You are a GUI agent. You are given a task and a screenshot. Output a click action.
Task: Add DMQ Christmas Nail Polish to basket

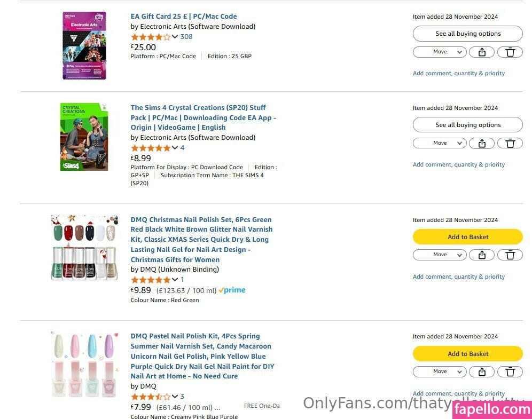[x=467, y=237]
